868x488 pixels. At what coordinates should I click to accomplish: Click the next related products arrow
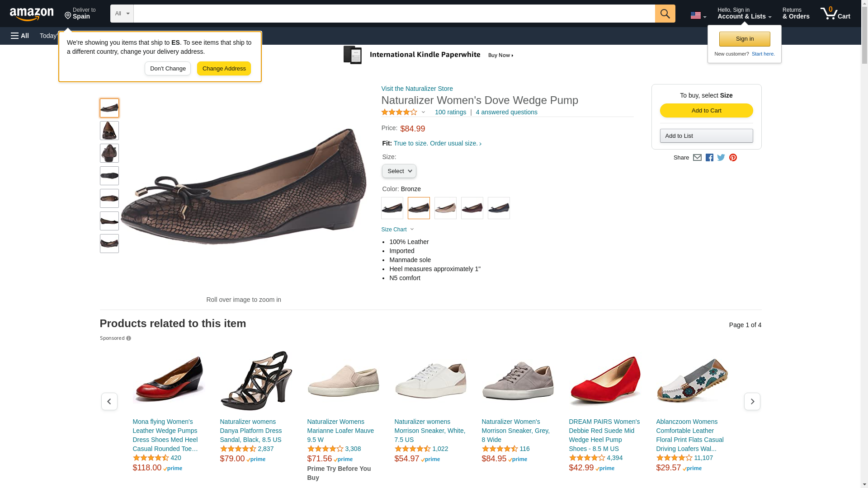click(x=752, y=401)
